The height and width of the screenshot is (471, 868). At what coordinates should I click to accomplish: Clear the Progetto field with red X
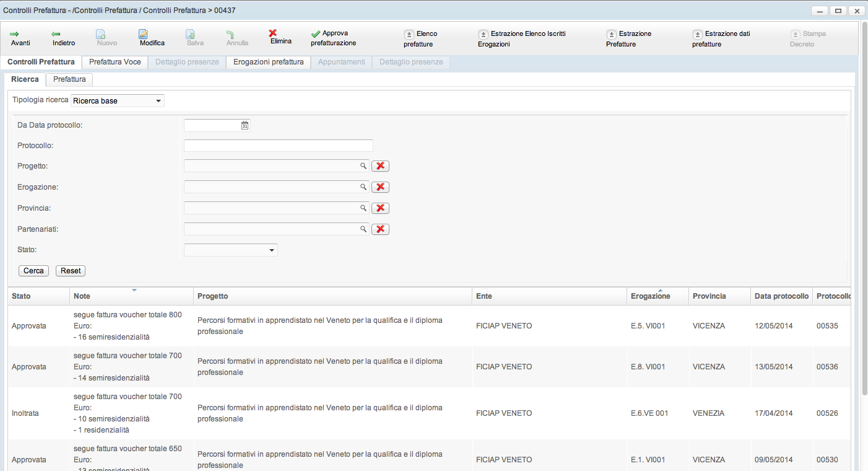tap(380, 166)
